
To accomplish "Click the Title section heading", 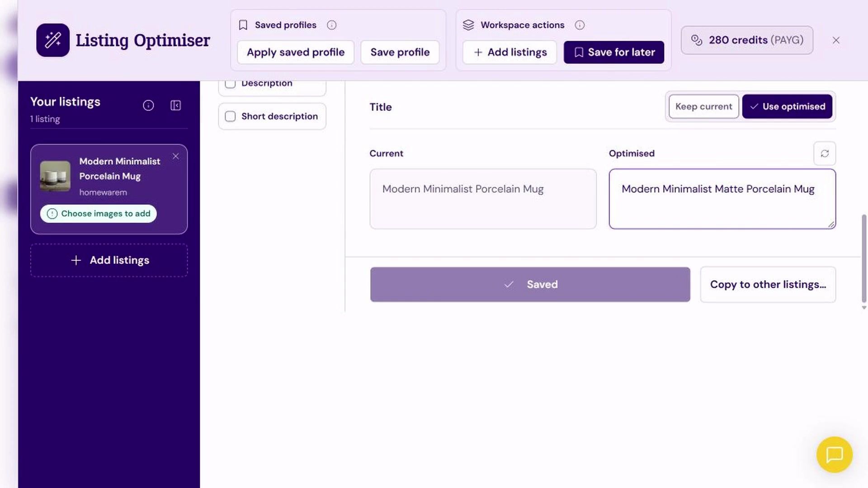I will pos(381,107).
